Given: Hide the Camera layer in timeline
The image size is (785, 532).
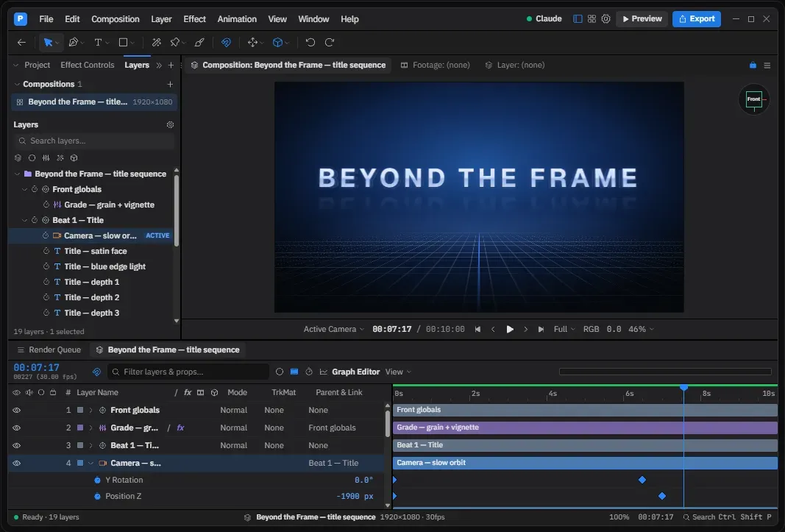Looking at the screenshot, I should pos(16,464).
